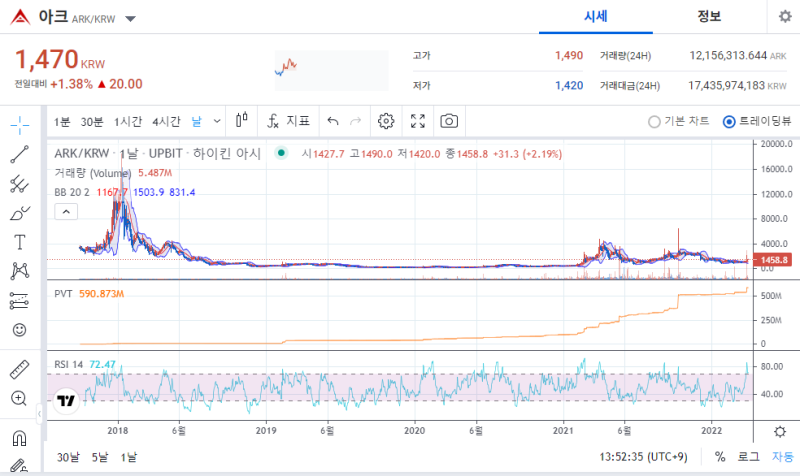Click the green market status dot
Viewport: 800px width, 476px height.
(x=281, y=153)
